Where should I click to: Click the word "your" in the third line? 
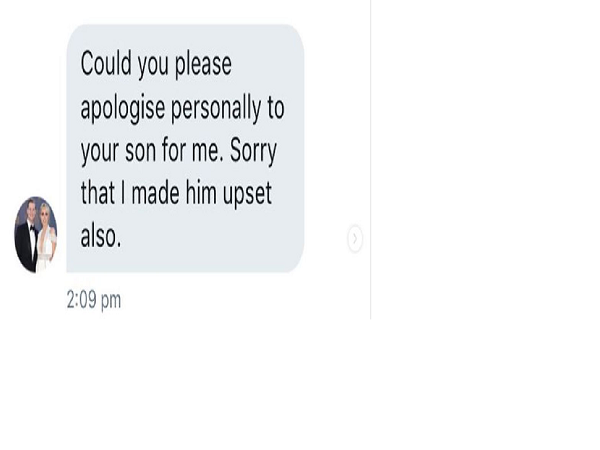[99, 153]
